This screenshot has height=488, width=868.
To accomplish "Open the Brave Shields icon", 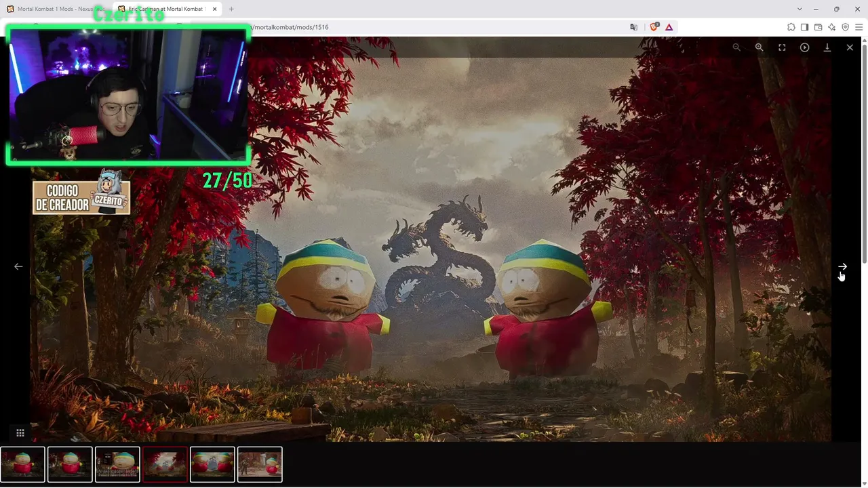I will (x=654, y=27).
